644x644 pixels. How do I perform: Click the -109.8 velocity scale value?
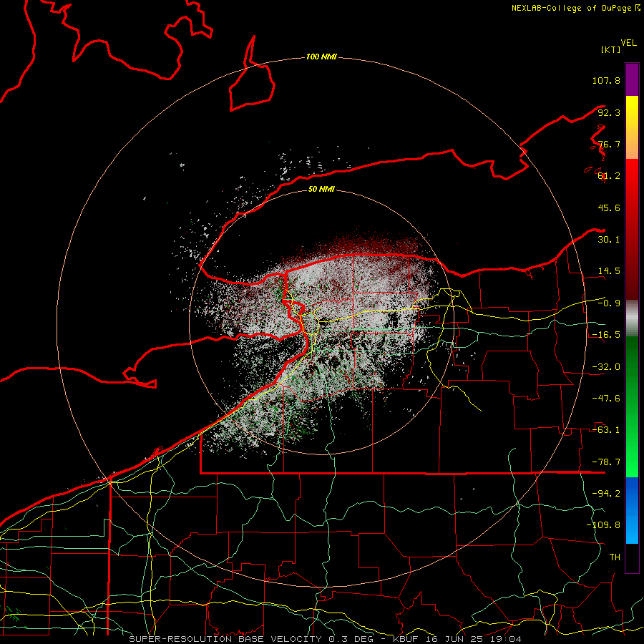[x=603, y=525]
